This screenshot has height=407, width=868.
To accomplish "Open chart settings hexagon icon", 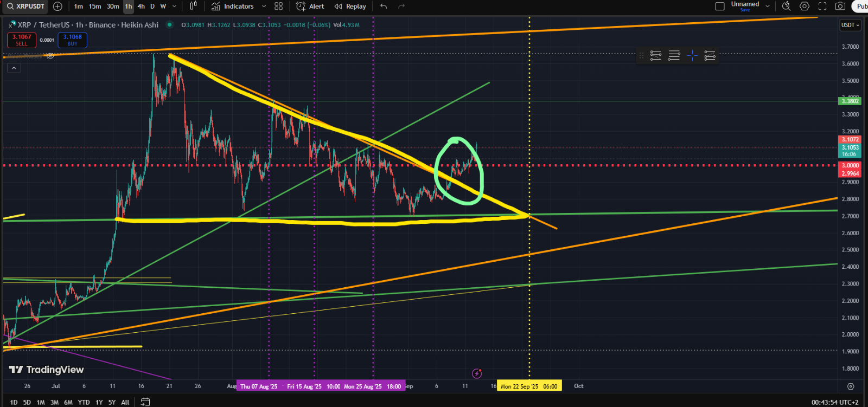I will coord(805,7).
